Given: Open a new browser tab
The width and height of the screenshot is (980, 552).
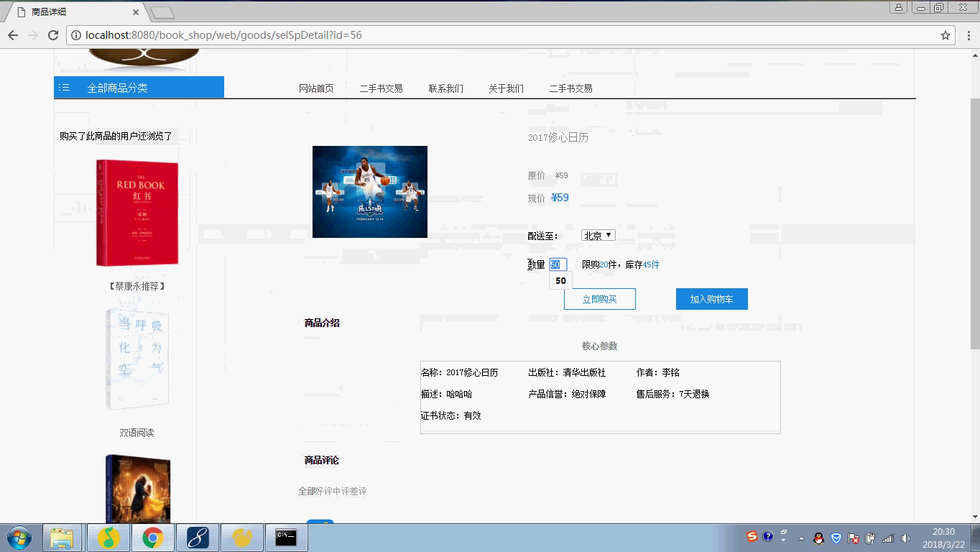Looking at the screenshot, I should point(162,12).
